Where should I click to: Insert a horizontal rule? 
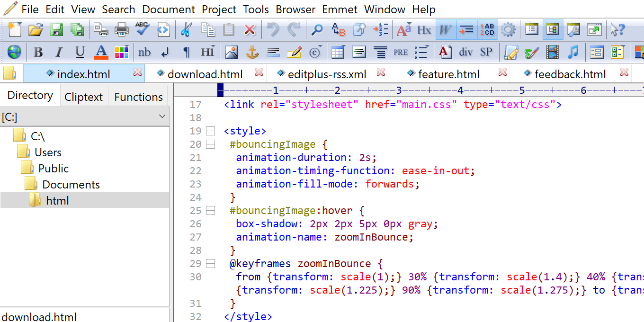coord(273,52)
